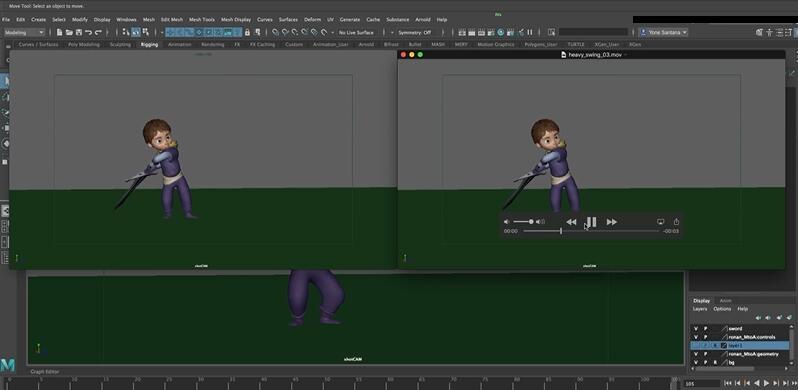Switch to the Animation shelf tab
This screenshot has height=390, width=798.
(x=180, y=44)
